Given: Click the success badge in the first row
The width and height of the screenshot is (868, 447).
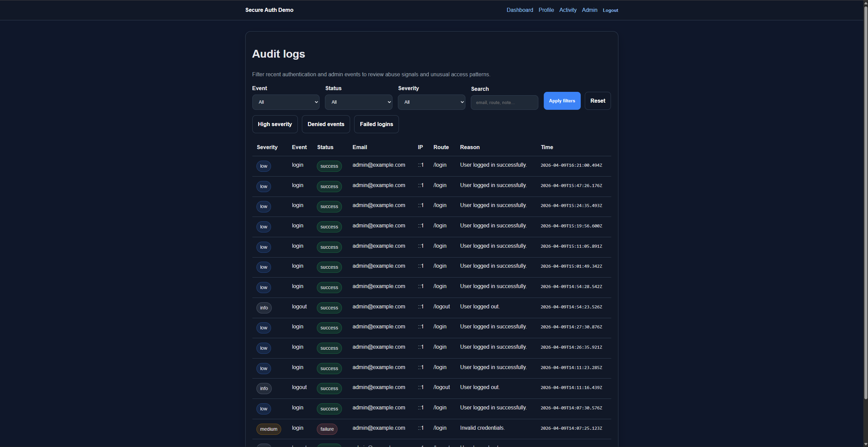Looking at the screenshot, I should click(x=329, y=166).
